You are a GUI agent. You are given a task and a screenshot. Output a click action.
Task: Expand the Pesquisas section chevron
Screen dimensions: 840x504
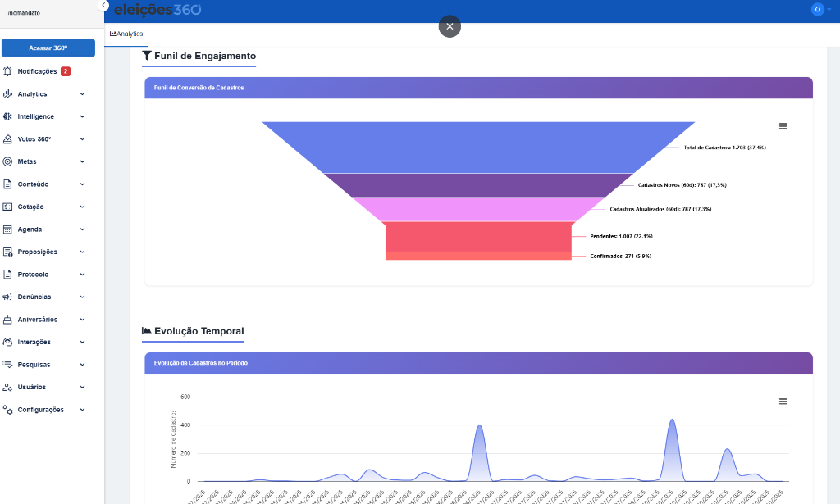point(81,364)
